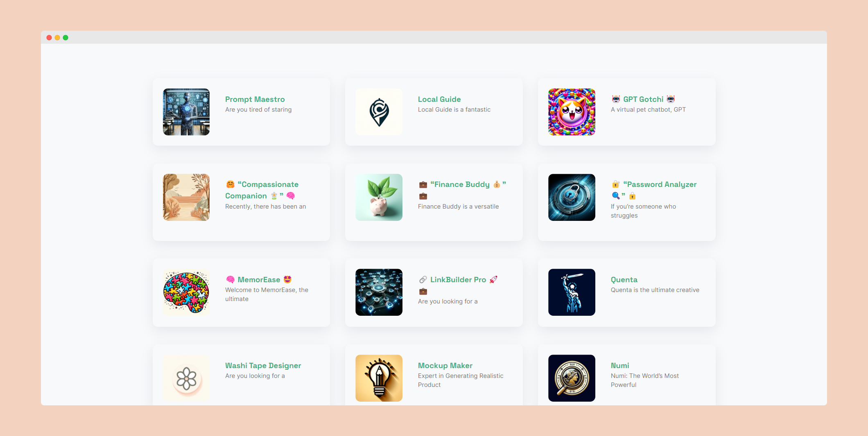Click the Password Analyzer padlock icon

572,197
